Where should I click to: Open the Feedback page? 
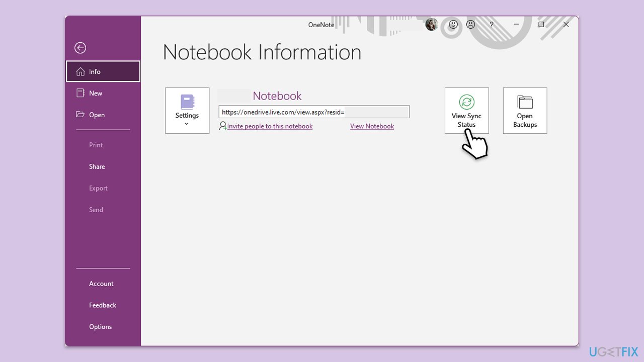(103, 305)
